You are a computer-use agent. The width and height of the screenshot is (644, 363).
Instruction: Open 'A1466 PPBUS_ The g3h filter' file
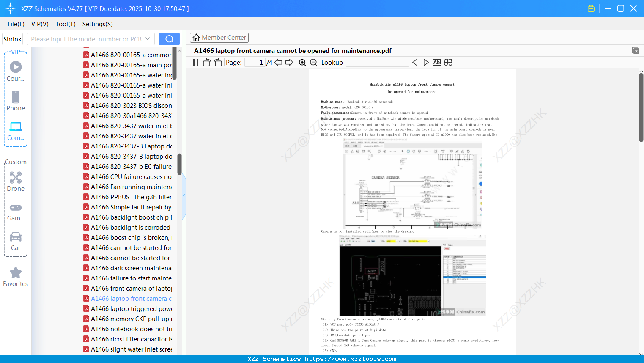[x=127, y=197]
